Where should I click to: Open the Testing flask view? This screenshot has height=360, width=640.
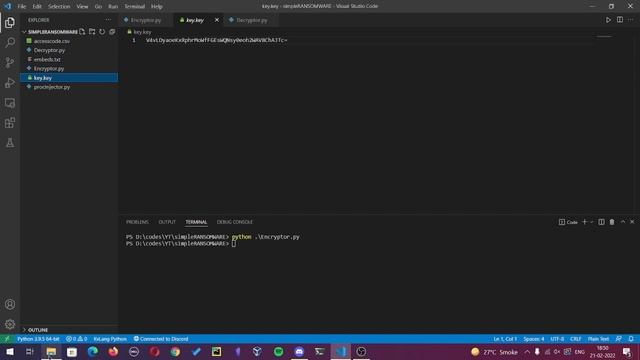coord(10,142)
